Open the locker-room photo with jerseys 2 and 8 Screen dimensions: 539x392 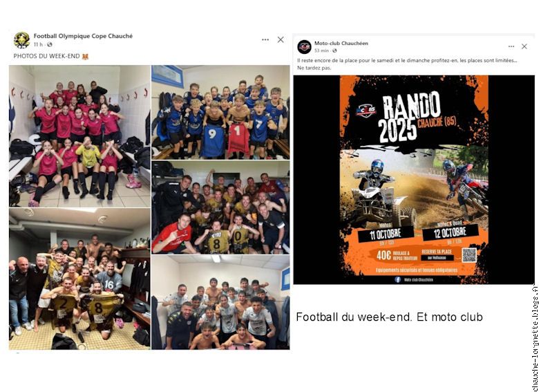click(79, 279)
